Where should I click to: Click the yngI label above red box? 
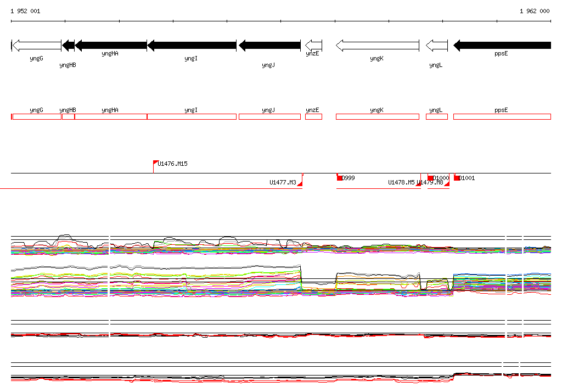[x=191, y=110]
